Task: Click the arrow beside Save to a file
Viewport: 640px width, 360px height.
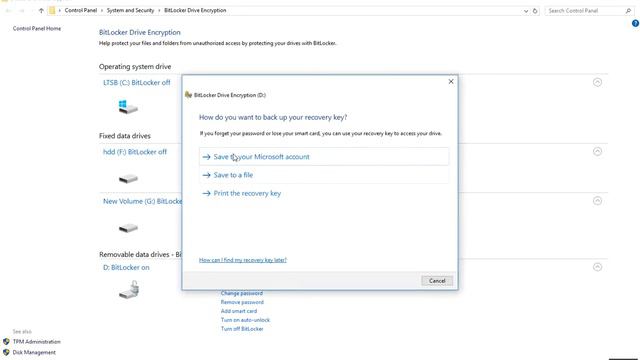Action: coord(207,175)
